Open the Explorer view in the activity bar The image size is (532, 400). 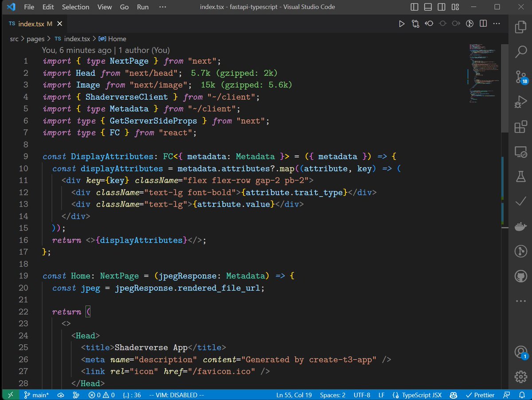click(x=520, y=27)
